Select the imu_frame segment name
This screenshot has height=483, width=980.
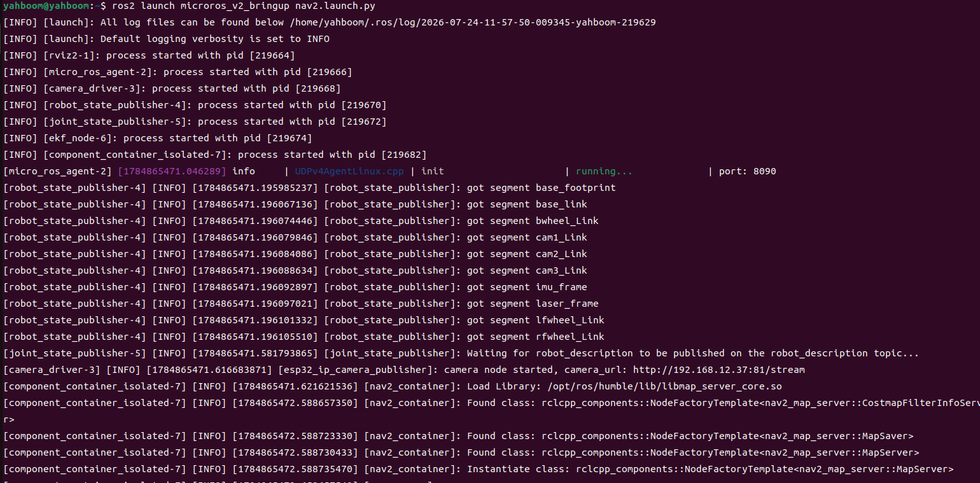[x=561, y=287]
